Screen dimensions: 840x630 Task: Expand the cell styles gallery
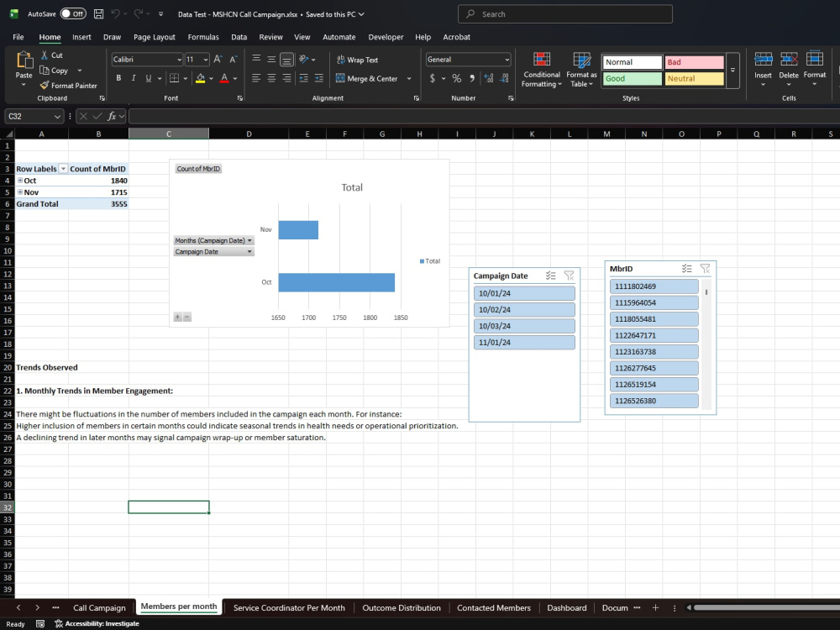[732, 71]
